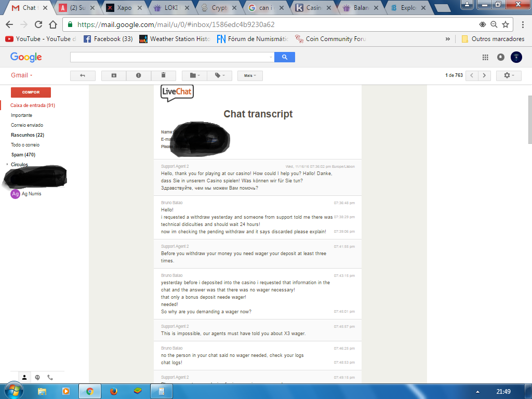532x399 pixels.
Task: Open Google notifications bell icon
Action: [500, 57]
